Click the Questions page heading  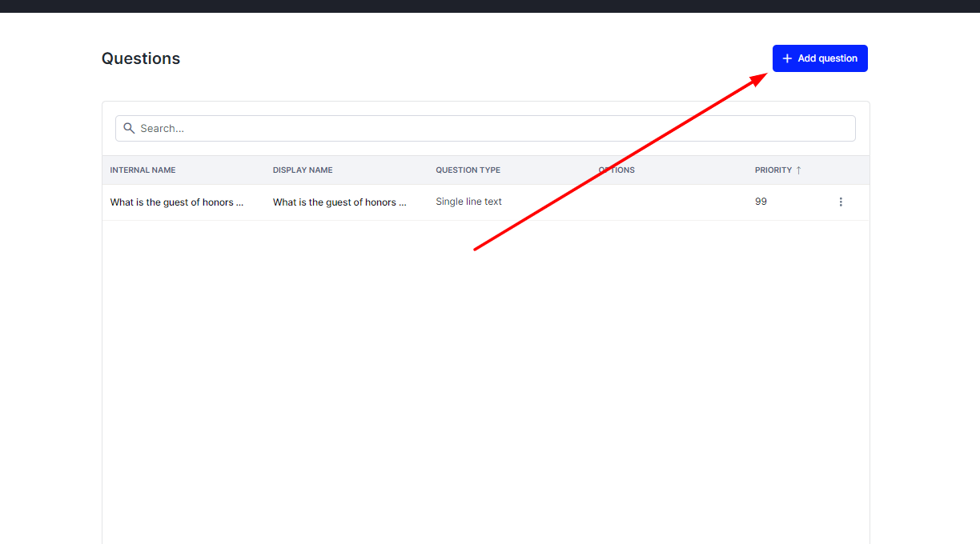[141, 58]
